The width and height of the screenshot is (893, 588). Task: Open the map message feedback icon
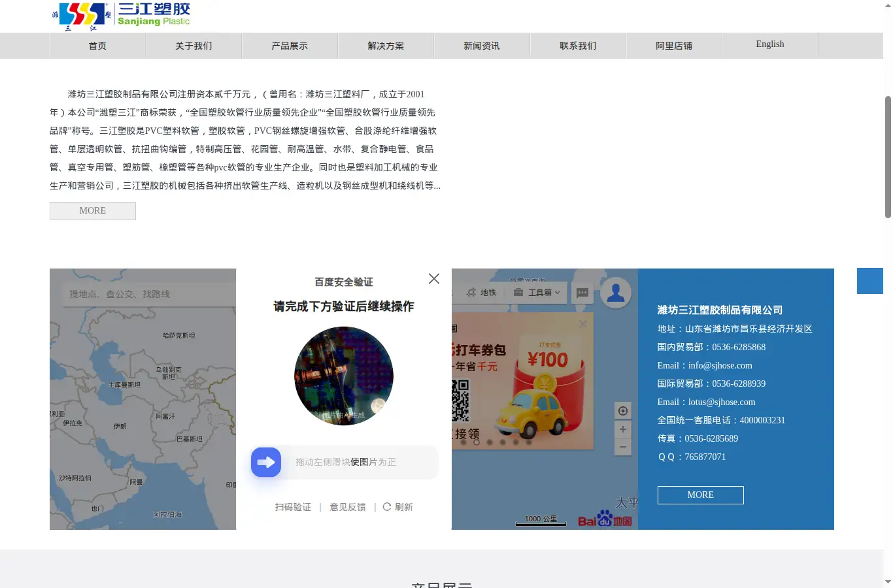(582, 293)
